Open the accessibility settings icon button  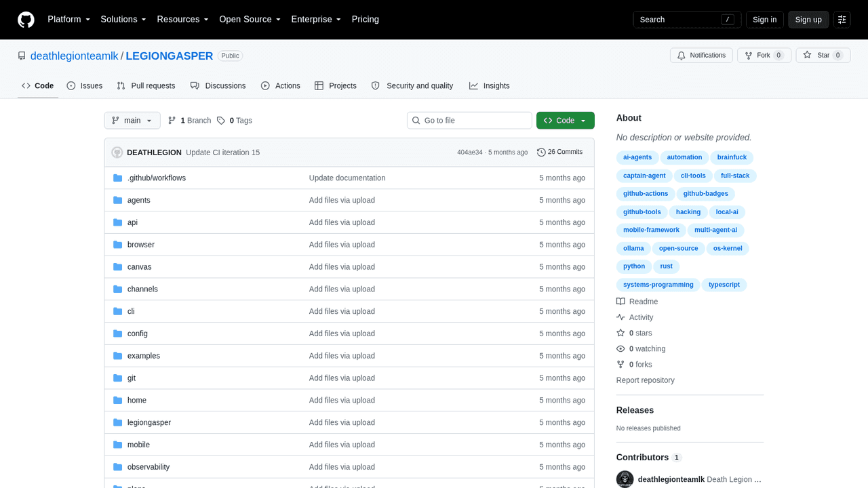coord(842,20)
